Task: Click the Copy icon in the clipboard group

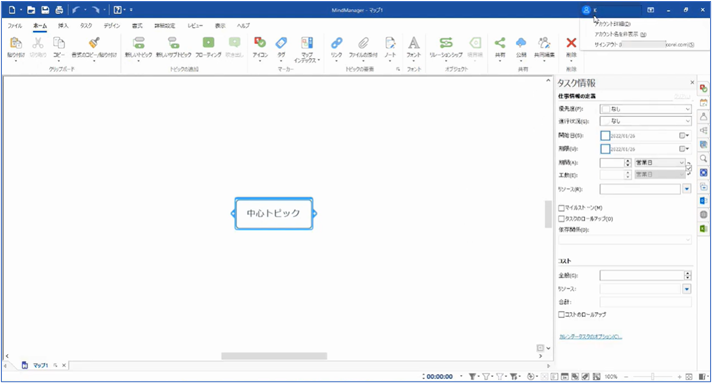Action: [59, 43]
